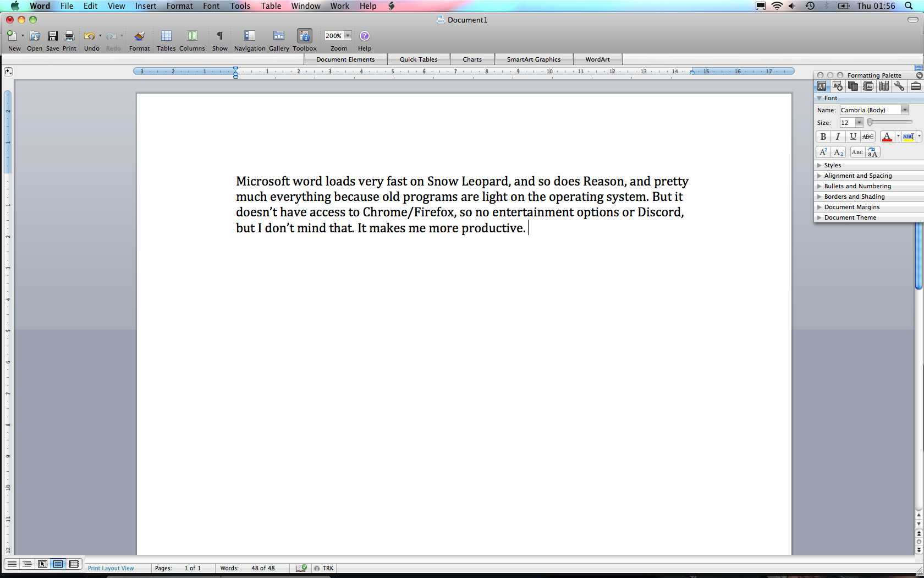Switch to Outline view
Viewport: 924px width, 578px height.
[x=26, y=564]
